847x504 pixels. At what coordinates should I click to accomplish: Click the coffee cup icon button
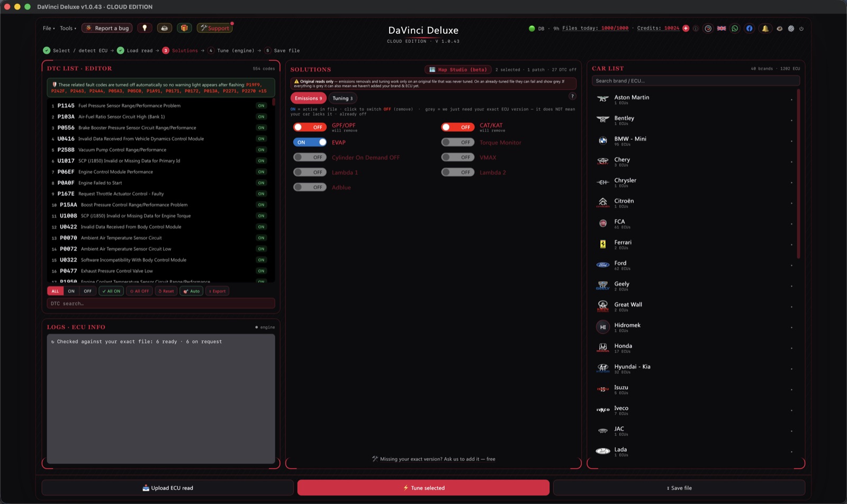click(165, 28)
